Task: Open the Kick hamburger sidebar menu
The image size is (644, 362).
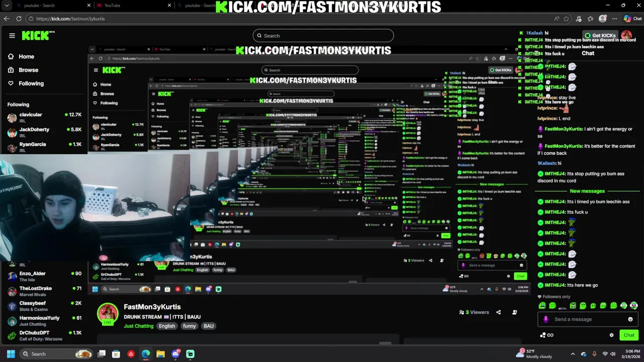Action: pos(12,36)
